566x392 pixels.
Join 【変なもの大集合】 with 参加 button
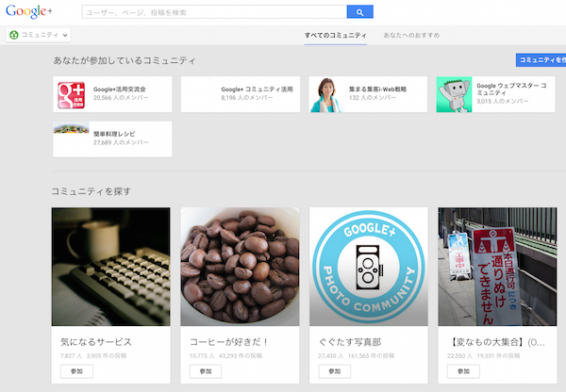pyautogui.click(x=463, y=371)
